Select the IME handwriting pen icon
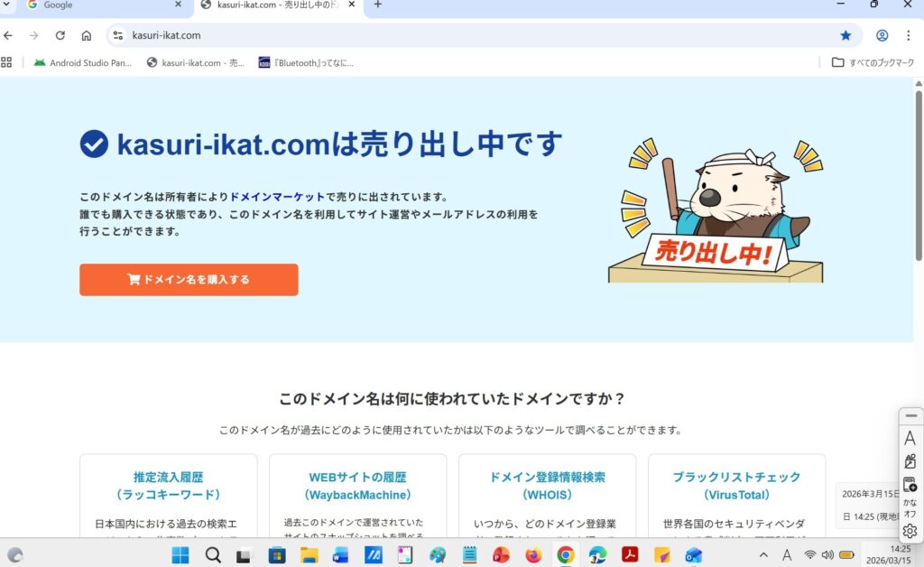This screenshot has height=567, width=924. (x=910, y=461)
